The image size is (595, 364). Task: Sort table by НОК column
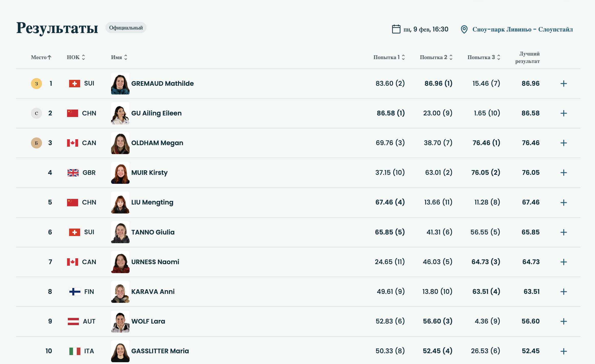[76, 57]
